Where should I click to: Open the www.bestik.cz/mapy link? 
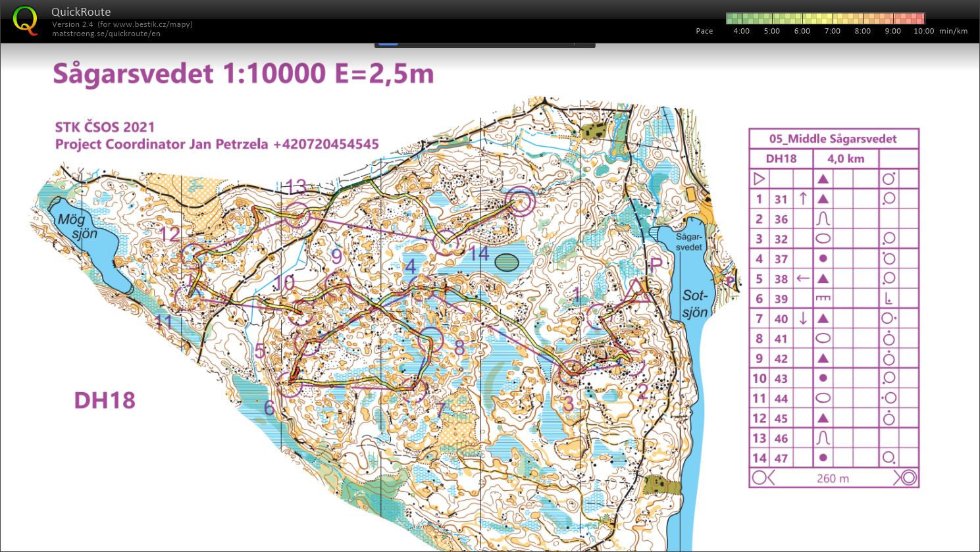coord(152,24)
